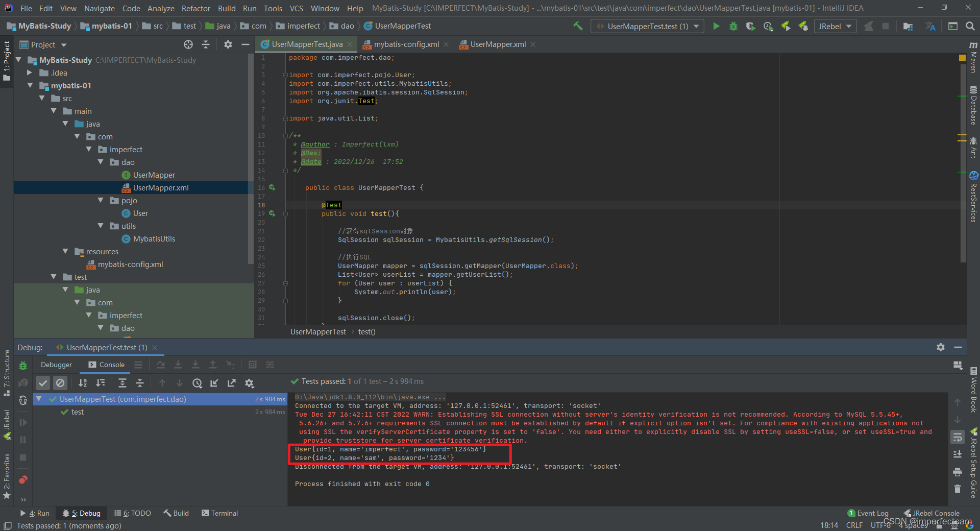Toggle scroll to end of console
Screen dimensions: 980x531
[x=958, y=454]
